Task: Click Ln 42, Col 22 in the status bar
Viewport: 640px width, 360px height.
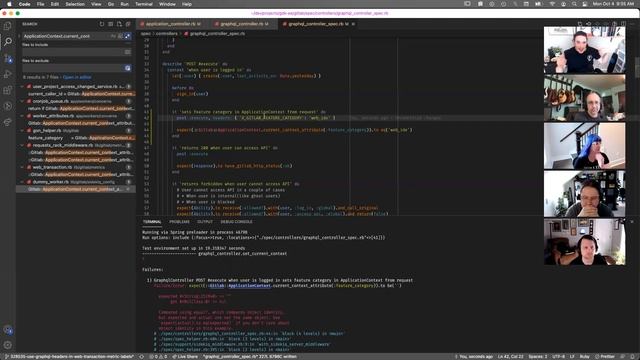Action: (510, 357)
